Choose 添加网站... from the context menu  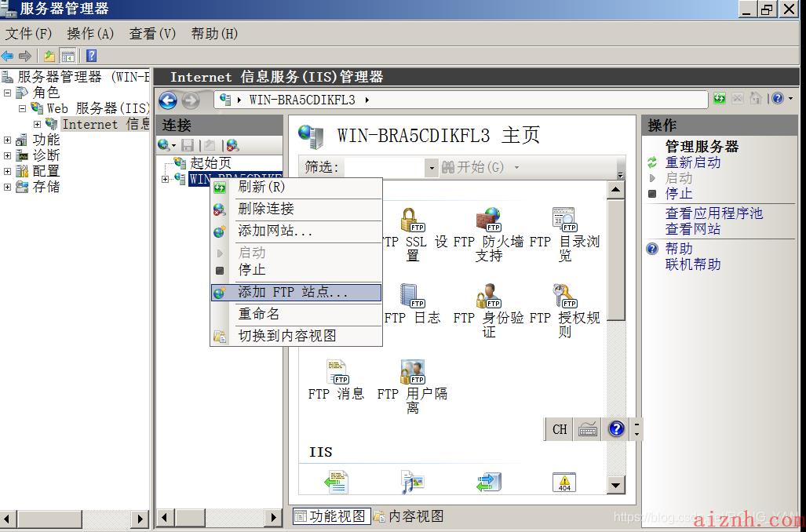(x=297, y=231)
